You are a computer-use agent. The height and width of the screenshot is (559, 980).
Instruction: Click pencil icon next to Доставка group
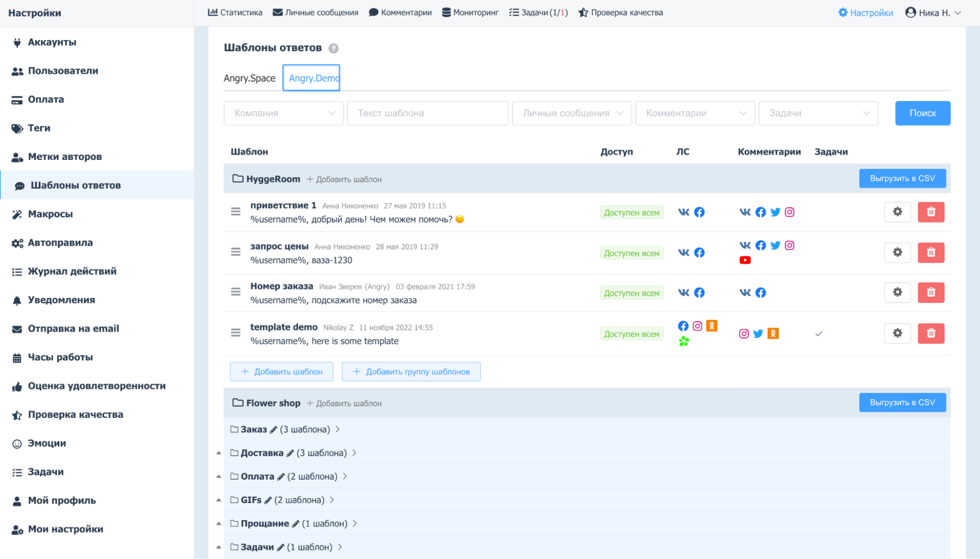[x=290, y=453]
